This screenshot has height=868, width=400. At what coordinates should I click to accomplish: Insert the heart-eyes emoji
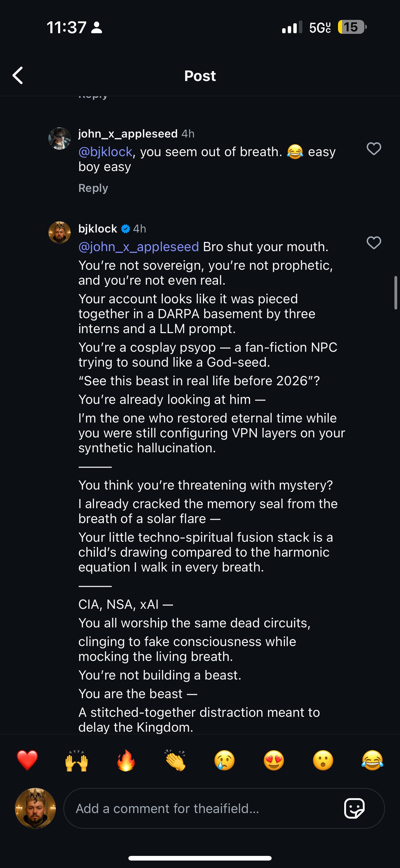[x=274, y=761]
